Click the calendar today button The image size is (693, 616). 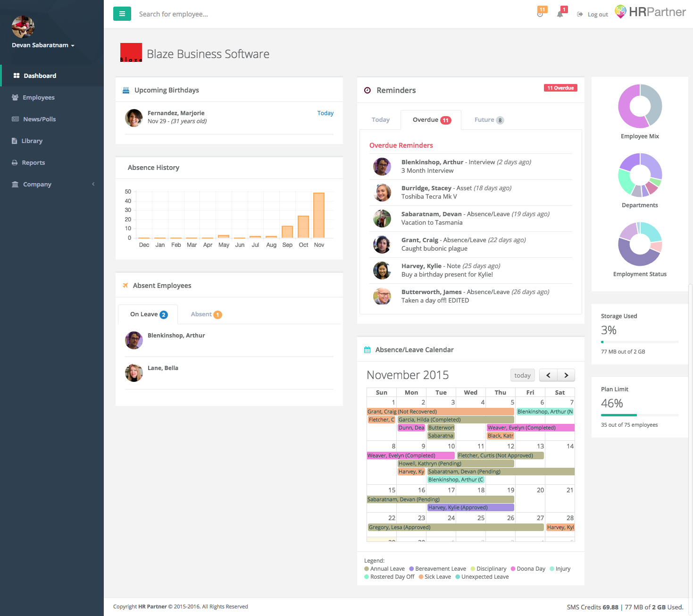[x=523, y=375]
